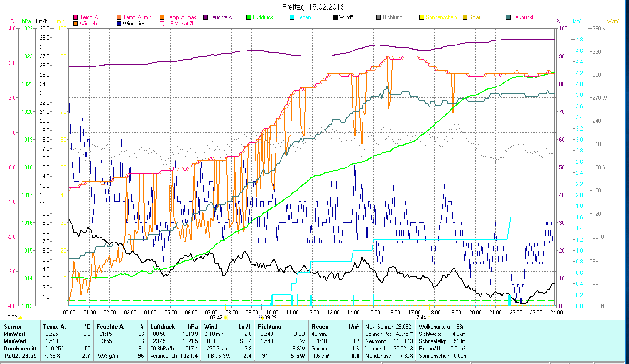Toggle the Wind black legend box
Image resolution: width=629 pixels, height=364 pixels.
tap(335, 17)
